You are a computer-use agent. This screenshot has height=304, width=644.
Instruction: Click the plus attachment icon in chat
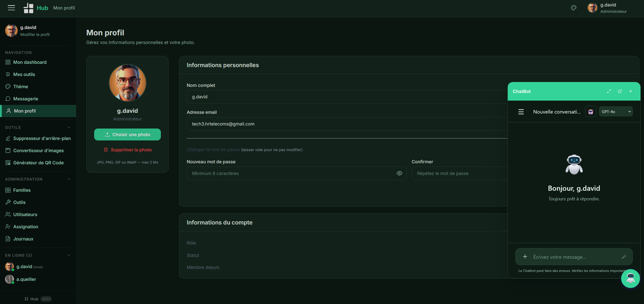(x=525, y=256)
